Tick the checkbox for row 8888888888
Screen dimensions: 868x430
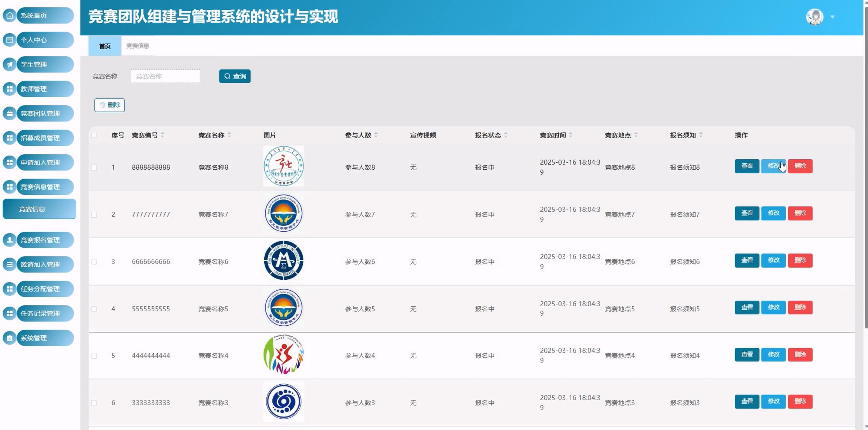point(94,167)
